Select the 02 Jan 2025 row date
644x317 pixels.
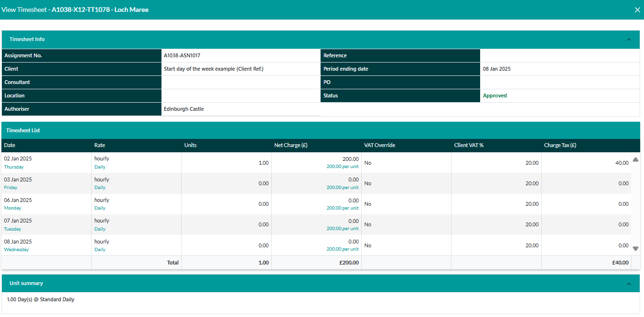point(18,158)
